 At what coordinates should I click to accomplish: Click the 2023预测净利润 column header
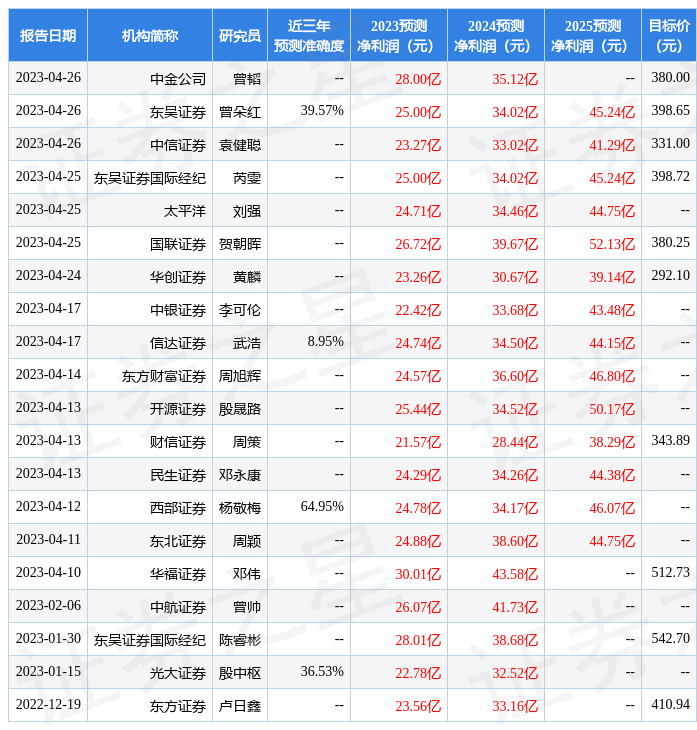point(399,35)
